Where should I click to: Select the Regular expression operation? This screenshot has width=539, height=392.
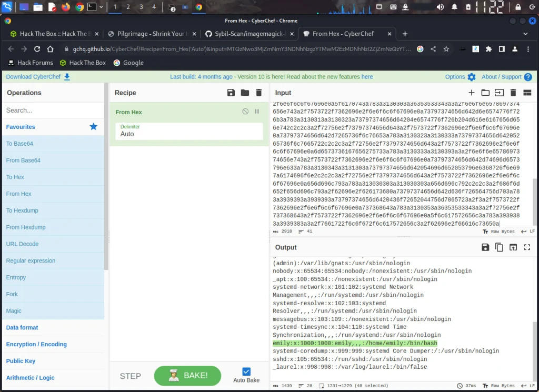[53, 261]
